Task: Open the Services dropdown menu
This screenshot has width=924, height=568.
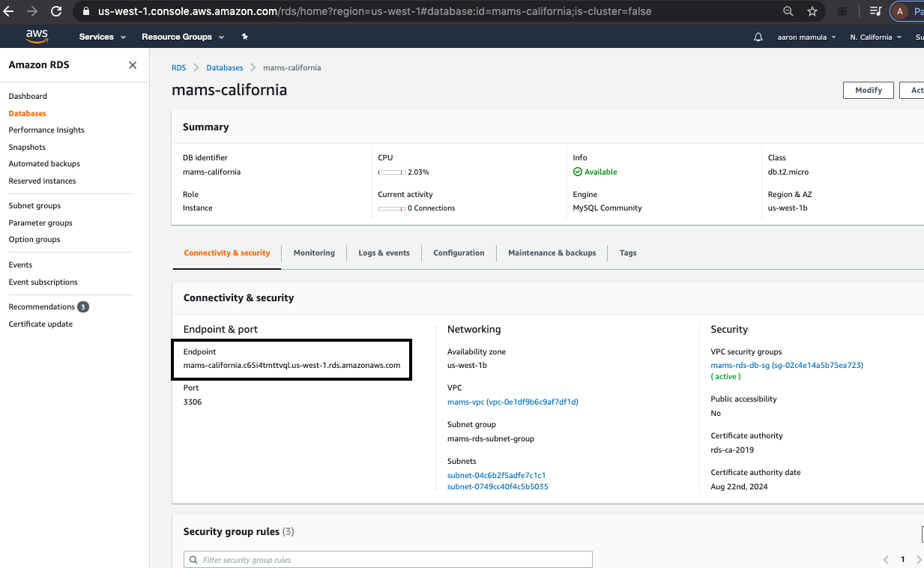Action: tap(103, 37)
